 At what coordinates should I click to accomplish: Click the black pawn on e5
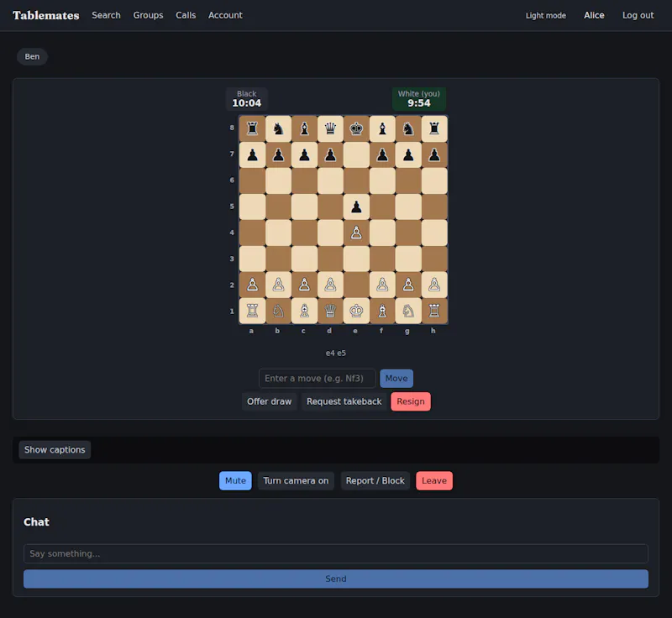click(356, 207)
